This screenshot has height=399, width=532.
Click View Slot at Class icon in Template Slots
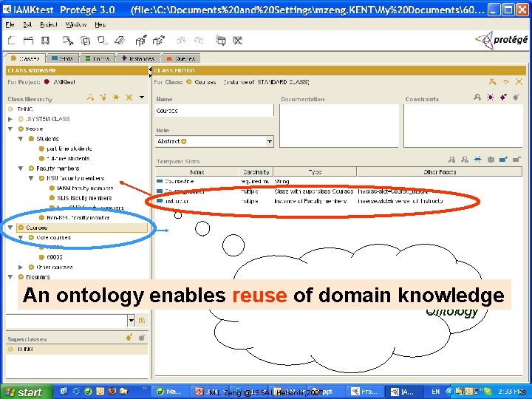point(465,160)
